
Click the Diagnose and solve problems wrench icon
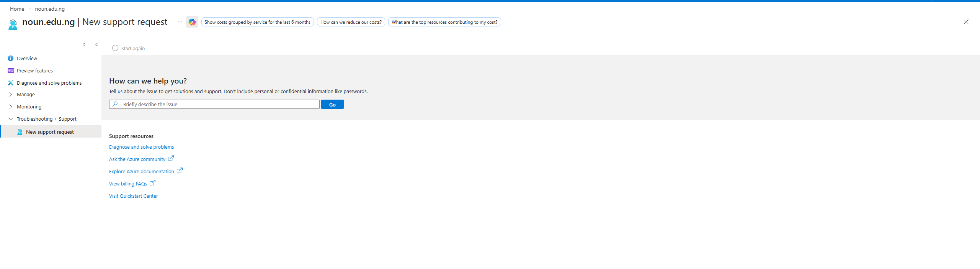[10, 83]
